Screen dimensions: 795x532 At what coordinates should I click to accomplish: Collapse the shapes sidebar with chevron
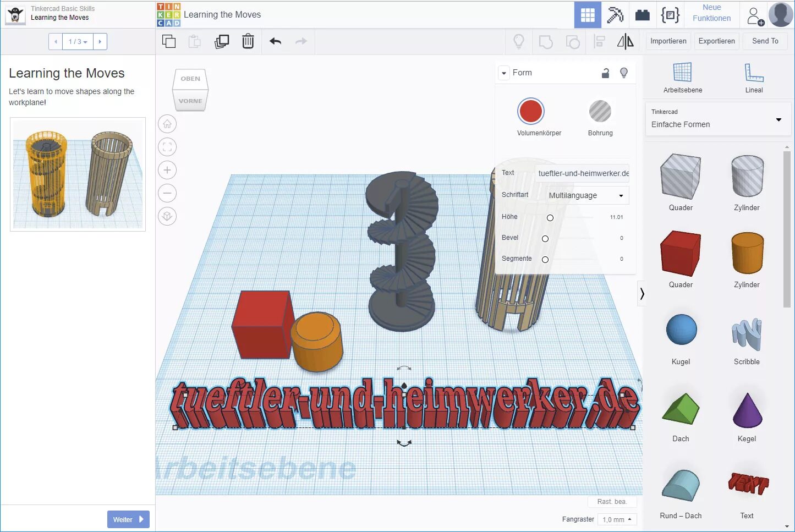click(642, 294)
